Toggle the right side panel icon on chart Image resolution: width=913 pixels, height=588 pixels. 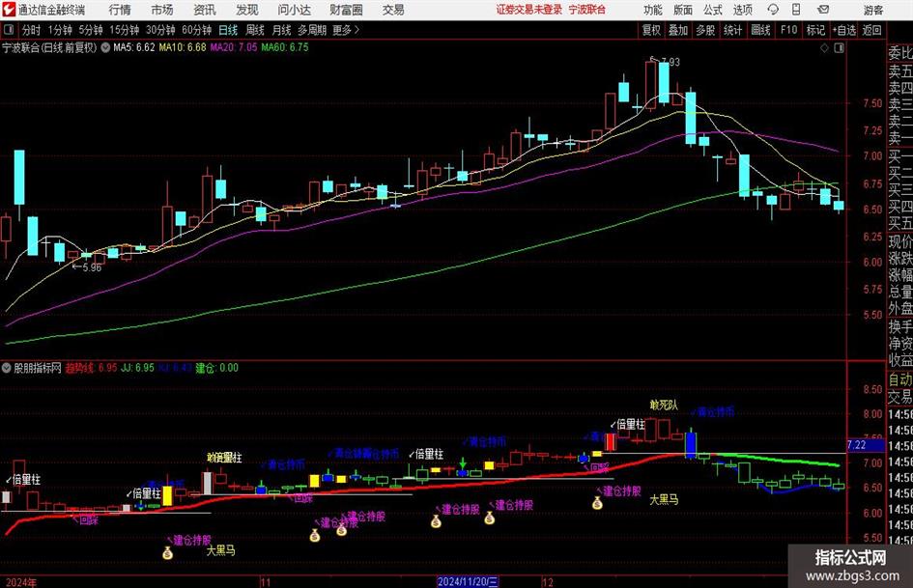pyautogui.click(x=839, y=48)
